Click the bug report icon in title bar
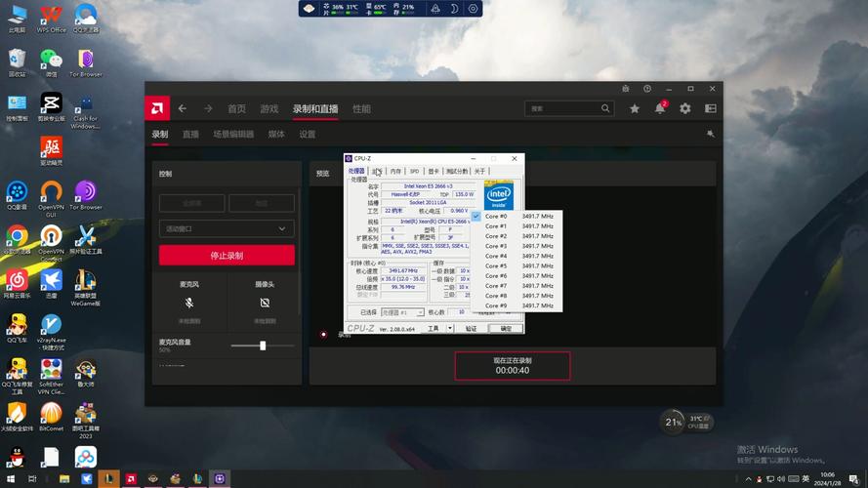Screen dimensions: 868x488 point(626,89)
